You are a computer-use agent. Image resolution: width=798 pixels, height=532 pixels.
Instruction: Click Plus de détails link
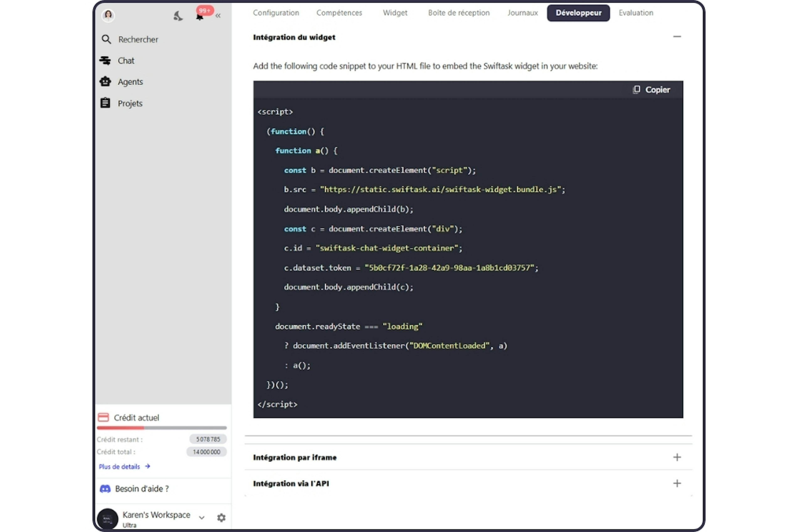pyautogui.click(x=123, y=466)
